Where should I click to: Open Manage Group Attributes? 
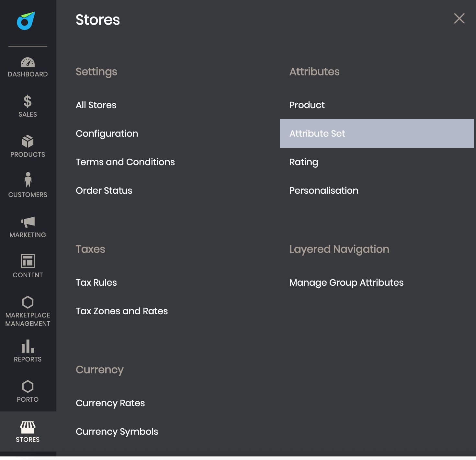pyautogui.click(x=346, y=282)
